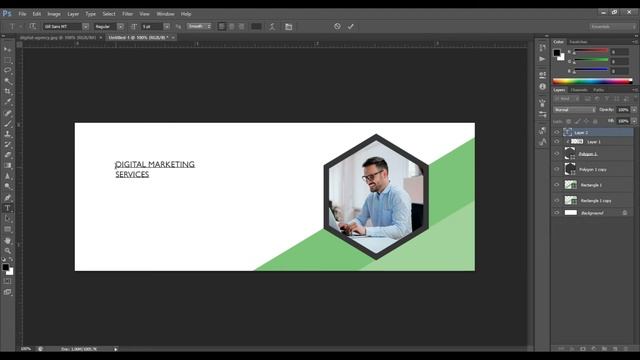The width and height of the screenshot is (640, 360).
Task: Select the Brush tool
Action: point(7,124)
